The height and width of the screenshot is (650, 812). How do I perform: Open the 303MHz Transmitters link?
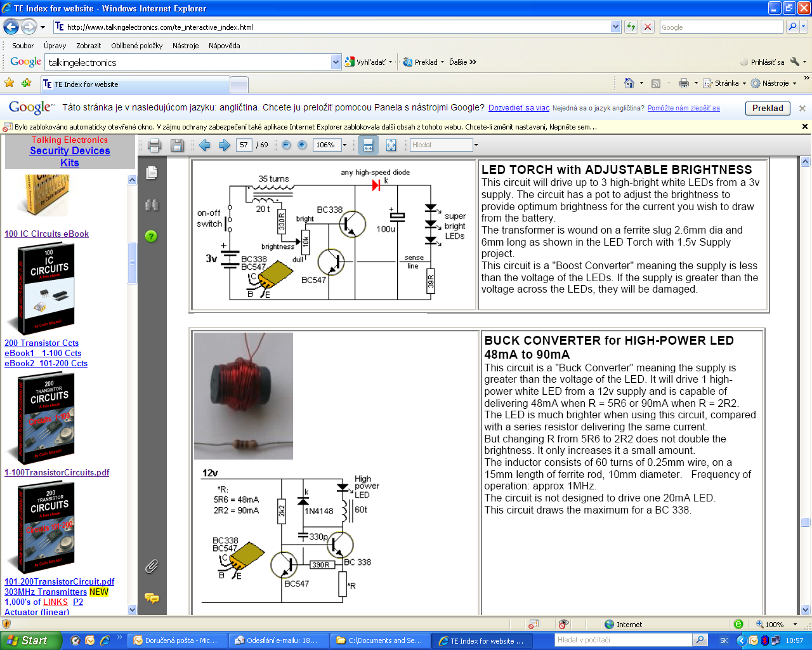point(46,592)
